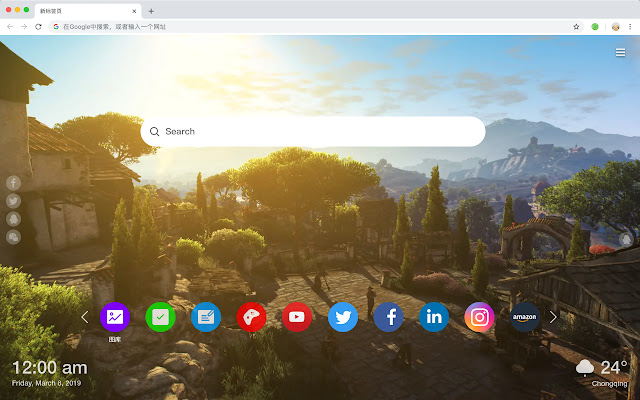This screenshot has width=640, height=400.
Task: Click the cloud weather icon
Action: pos(584,367)
